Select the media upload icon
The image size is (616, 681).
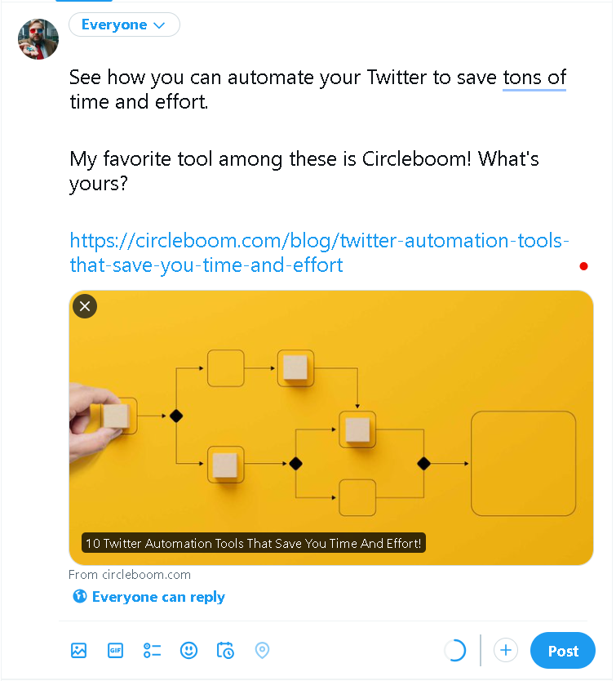click(78, 650)
